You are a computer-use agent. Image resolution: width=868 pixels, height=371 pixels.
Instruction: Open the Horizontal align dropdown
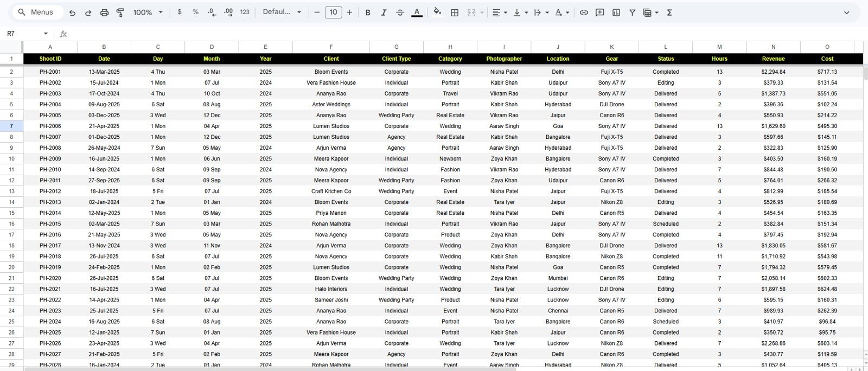click(499, 12)
